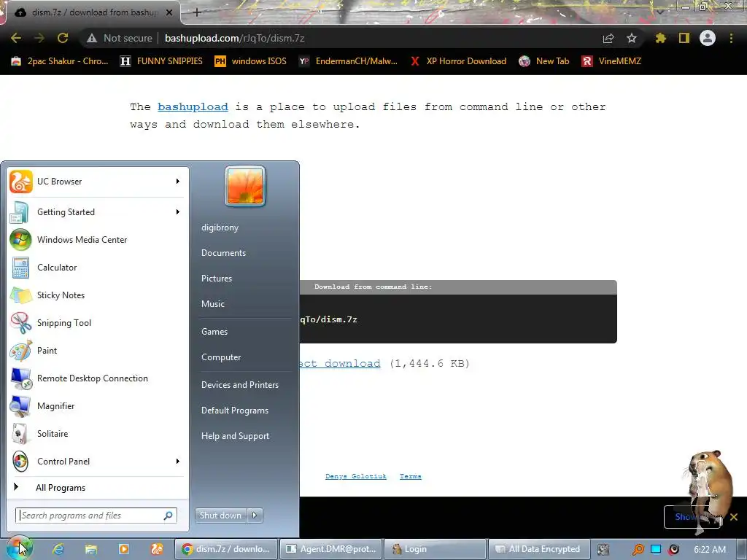Go back in Chrome
Screen dimensions: 747x560
[x=16, y=38]
